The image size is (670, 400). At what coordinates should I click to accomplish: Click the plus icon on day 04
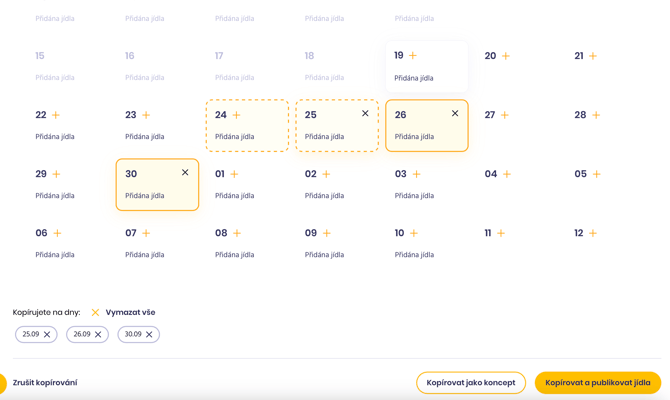[x=507, y=174]
